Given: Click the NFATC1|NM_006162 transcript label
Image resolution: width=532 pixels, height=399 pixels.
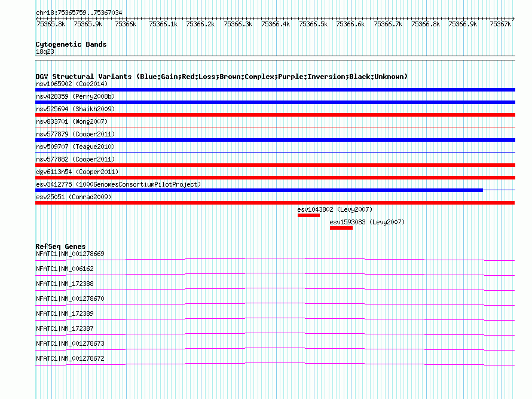Looking at the screenshot, I should tap(65, 269).
